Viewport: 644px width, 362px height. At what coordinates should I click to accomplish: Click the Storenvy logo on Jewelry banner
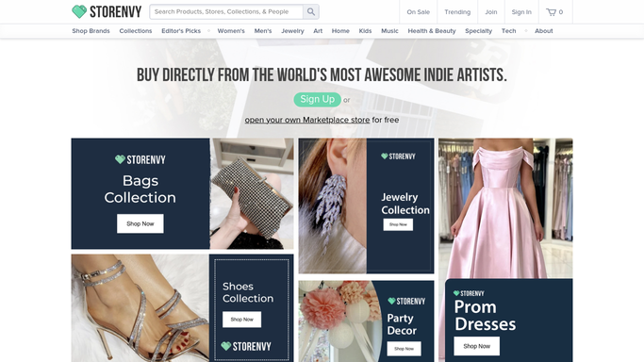coord(398,156)
